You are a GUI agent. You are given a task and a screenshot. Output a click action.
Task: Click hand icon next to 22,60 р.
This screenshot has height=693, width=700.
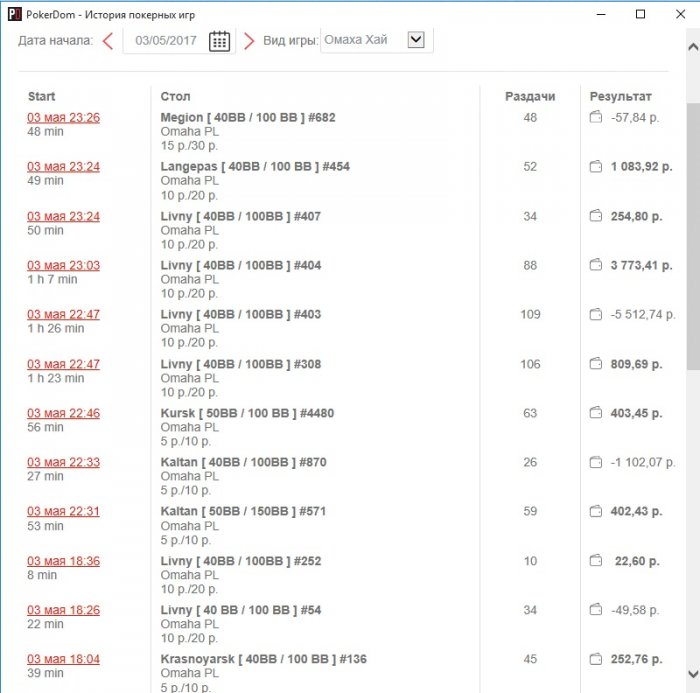tap(596, 561)
